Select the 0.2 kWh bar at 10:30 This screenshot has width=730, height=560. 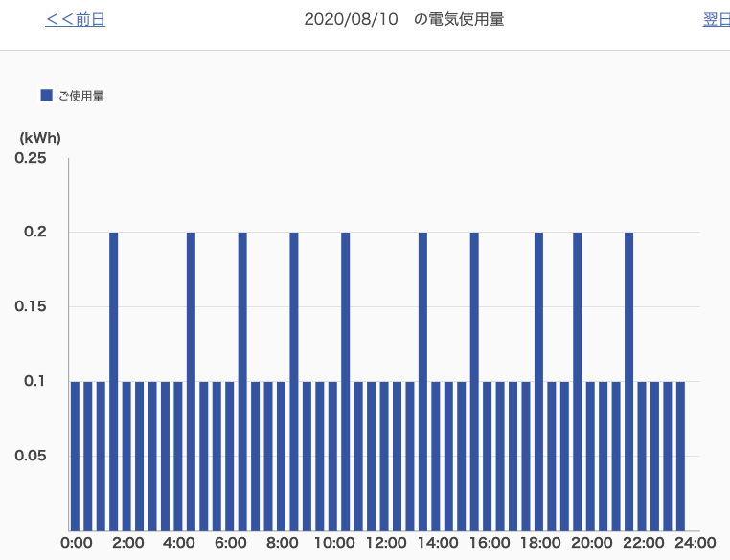(346, 381)
